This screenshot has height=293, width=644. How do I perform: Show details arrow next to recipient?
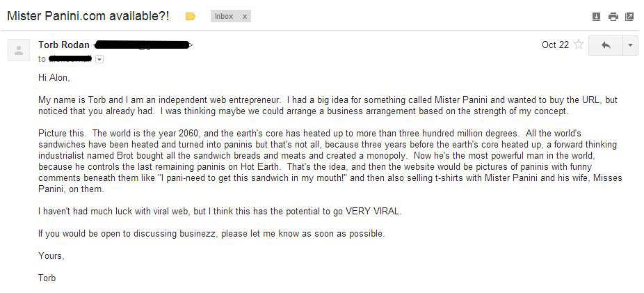pos(99,60)
